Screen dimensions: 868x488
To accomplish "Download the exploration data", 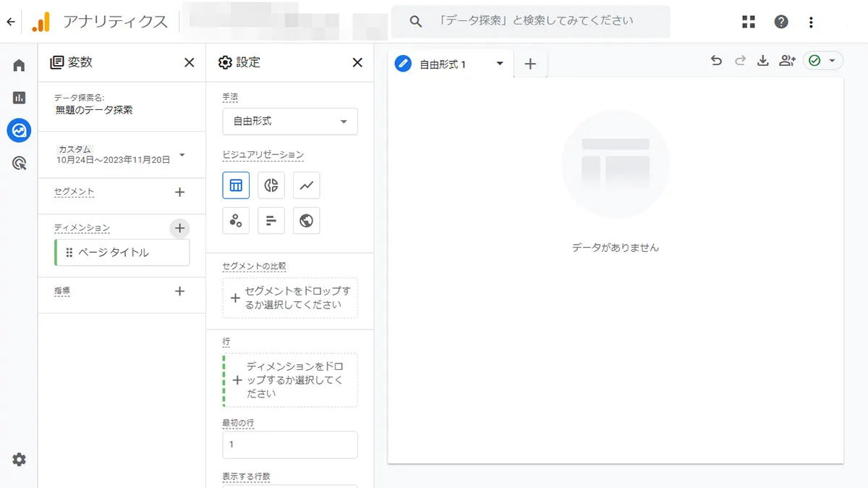I will (x=762, y=61).
